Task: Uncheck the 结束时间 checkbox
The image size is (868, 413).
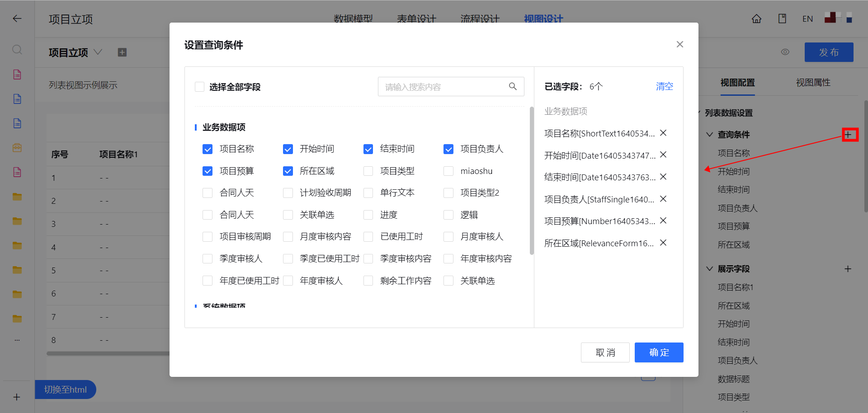Action: tap(368, 149)
